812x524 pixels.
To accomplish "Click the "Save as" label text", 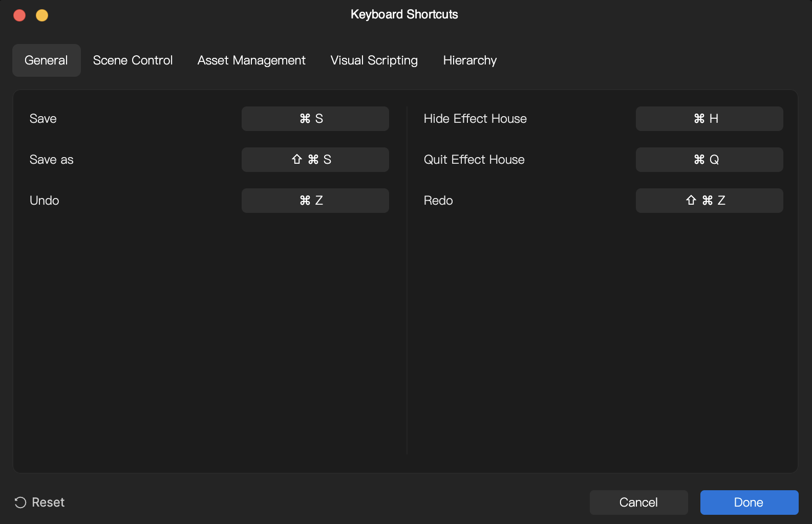I will pos(51,160).
